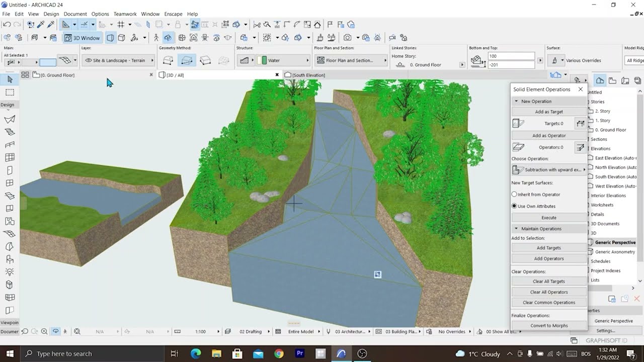644x362 pixels.
Task: Select the Door tool in the toolbox
Action: [10, 170]
